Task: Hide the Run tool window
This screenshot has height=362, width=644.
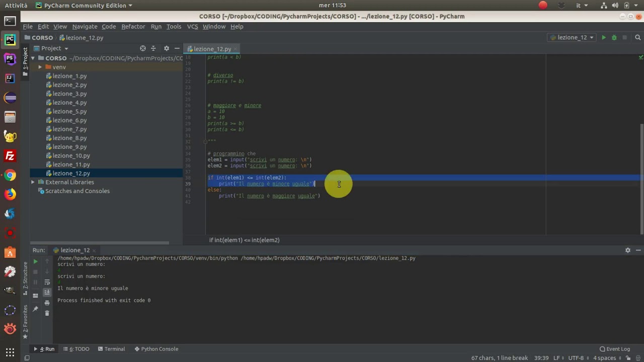Action: coord(638,250)
